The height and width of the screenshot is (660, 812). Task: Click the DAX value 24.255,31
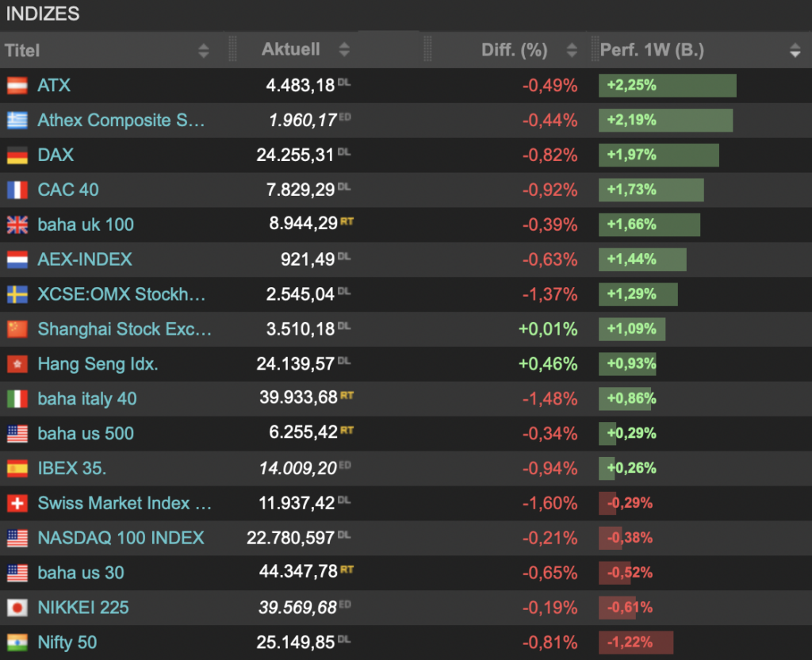point(295,155)
